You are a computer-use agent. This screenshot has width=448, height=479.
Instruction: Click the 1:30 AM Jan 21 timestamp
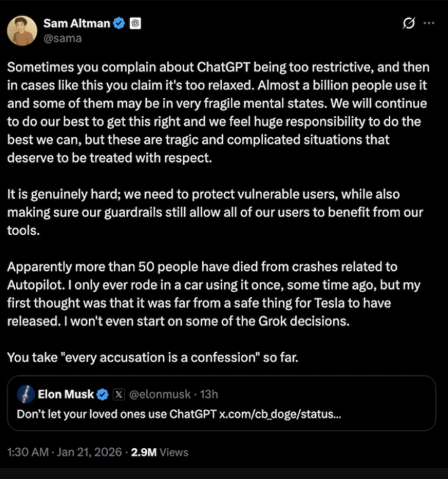[65, 452]
